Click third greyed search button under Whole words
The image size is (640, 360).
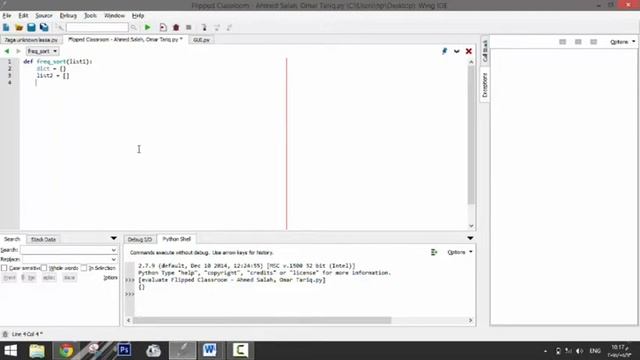[x=49, y=278]
